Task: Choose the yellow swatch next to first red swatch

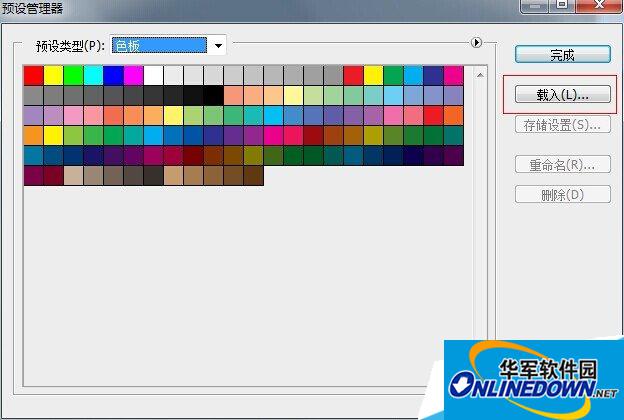Action: tap(53, 76)
